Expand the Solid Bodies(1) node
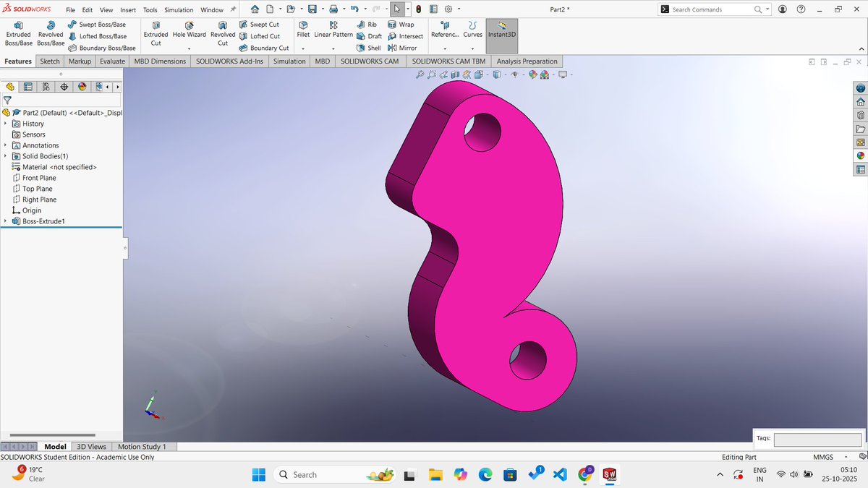868x488 pixels. 6,156
